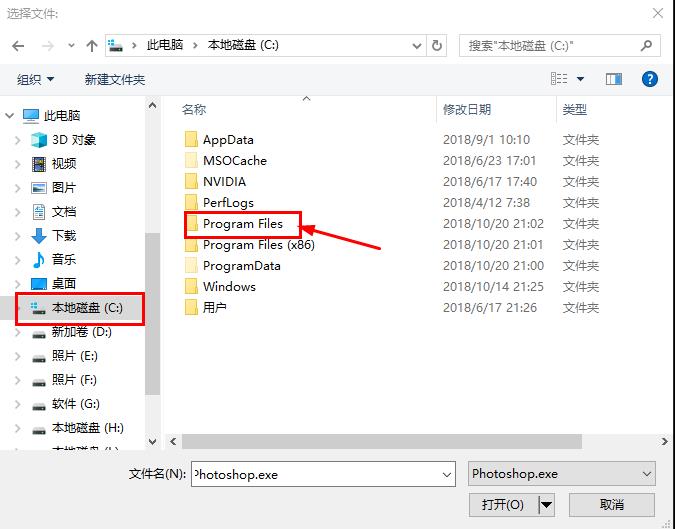Image resolution: width=675 pixels, height=529 pixels.
Task: Click the 取消 button
Action: [612, 504]
